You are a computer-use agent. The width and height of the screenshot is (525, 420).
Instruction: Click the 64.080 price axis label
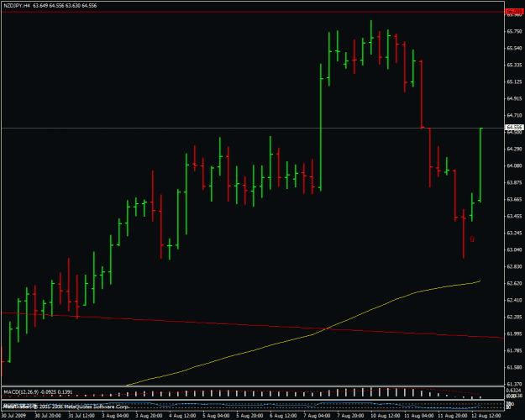[515, 165]
